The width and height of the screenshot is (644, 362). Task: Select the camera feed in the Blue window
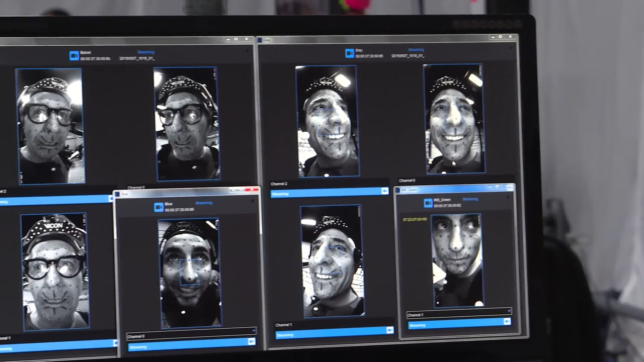point(190,273)
